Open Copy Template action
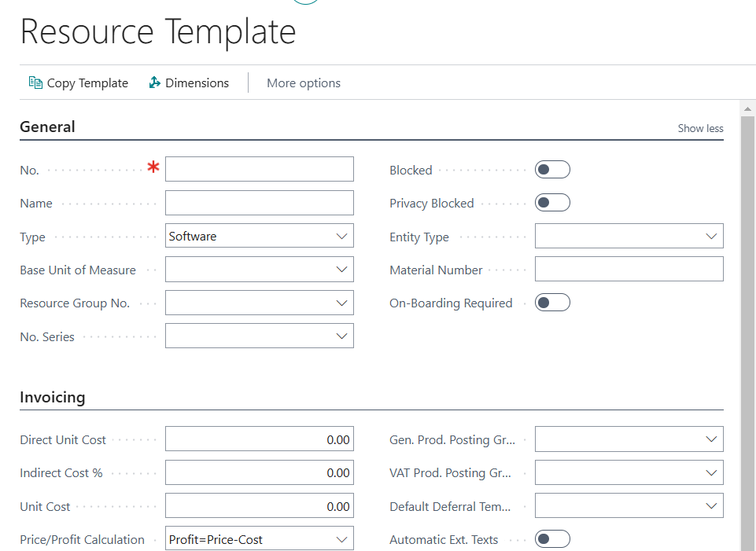Viewport: 756px width, 551px height. [x=79, y=83]
